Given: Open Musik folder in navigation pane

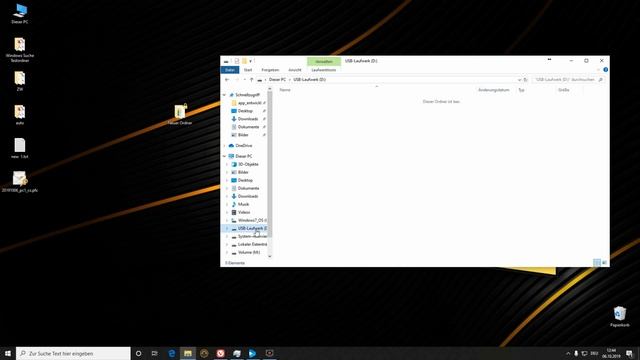Looking at the screenshot, I should pyautogui.click(x=243, y=204).
